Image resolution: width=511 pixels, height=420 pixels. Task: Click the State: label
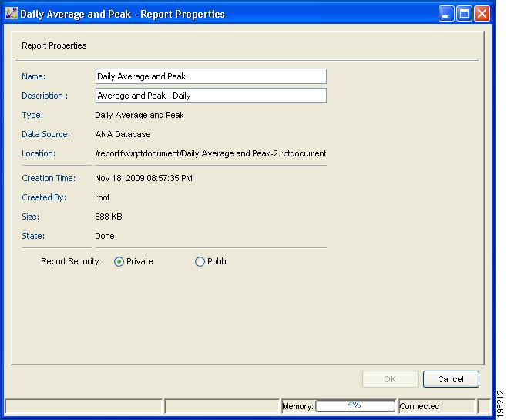point(33,236)
